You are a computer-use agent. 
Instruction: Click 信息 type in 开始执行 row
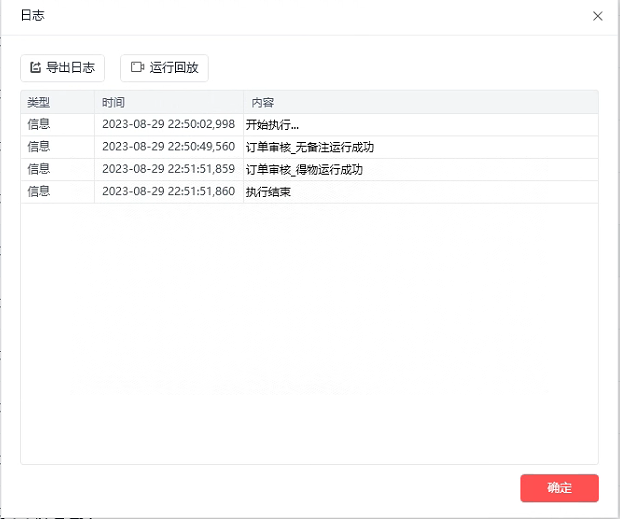(x=39, y=125)
